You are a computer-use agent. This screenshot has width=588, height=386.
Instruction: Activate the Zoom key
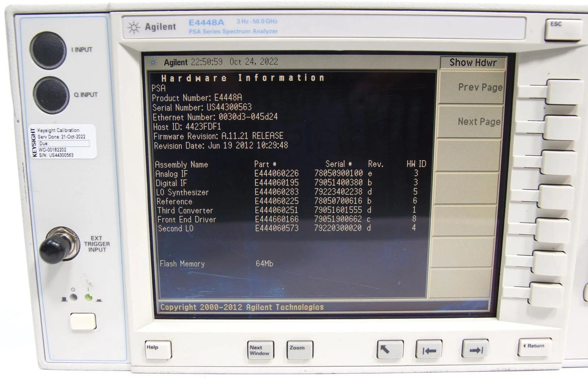point(299,350)
